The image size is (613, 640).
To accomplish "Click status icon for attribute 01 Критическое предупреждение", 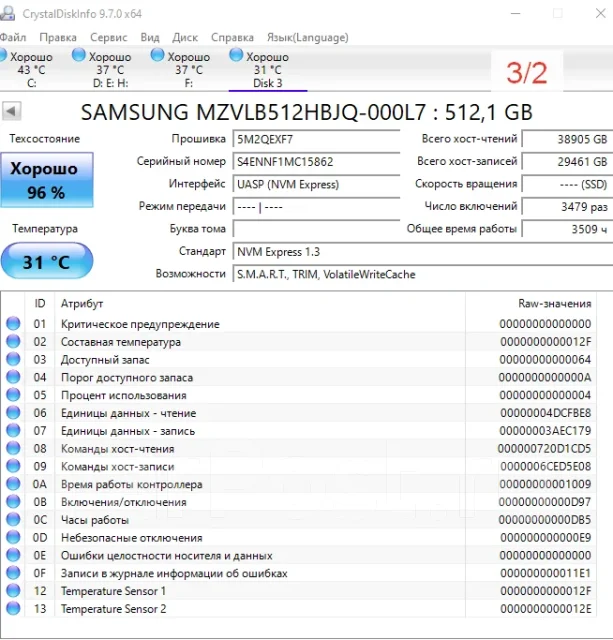I will [13, 324].
